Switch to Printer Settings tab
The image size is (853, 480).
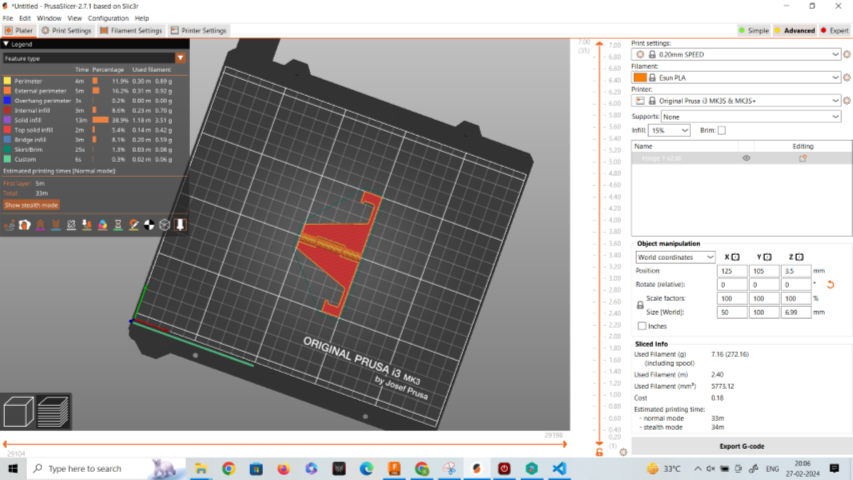(x=198, y=30)
